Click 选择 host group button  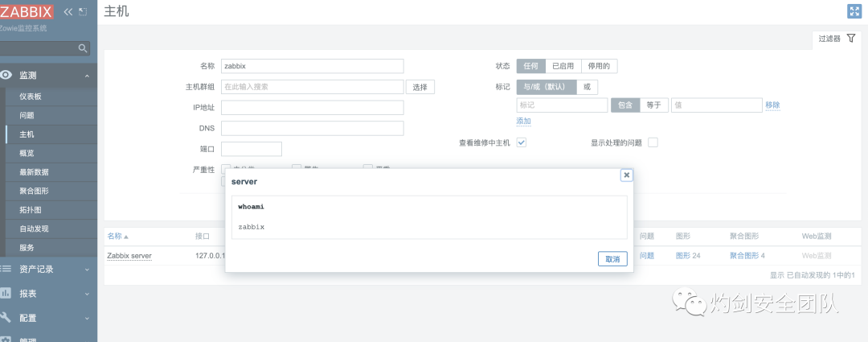tap(420, 87)
